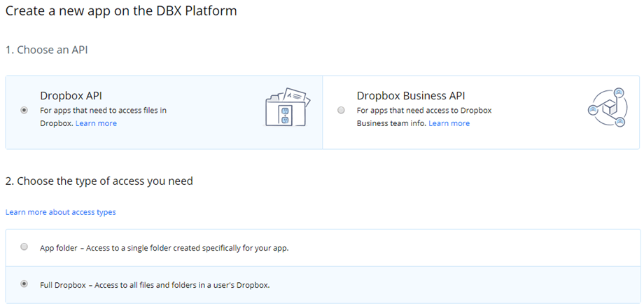Open Learn more link under Dropbox API
The width and height of the screenshot is (644, 306).
pos(96,123)
